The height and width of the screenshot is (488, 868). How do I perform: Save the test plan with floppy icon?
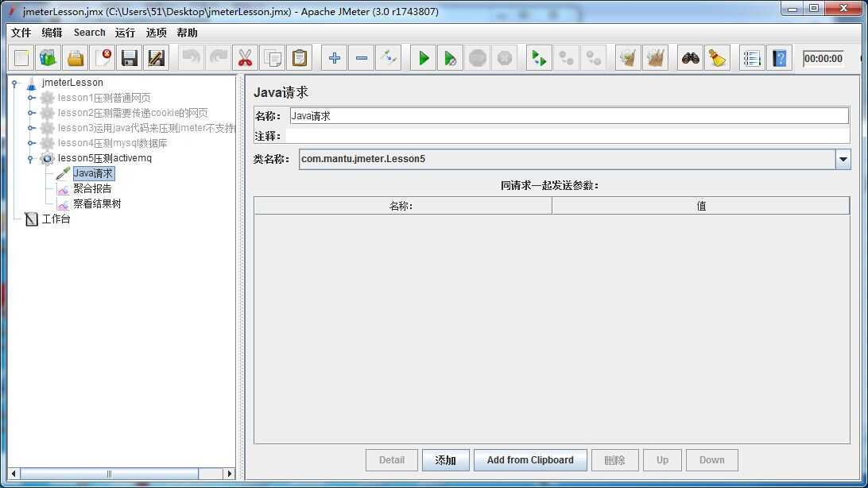tap(130, 58)
